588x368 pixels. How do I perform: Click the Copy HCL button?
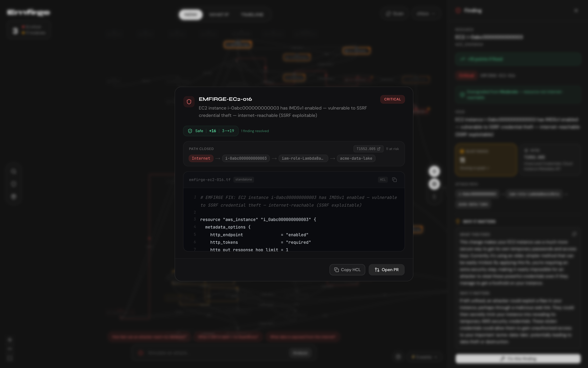click(347, 270)
